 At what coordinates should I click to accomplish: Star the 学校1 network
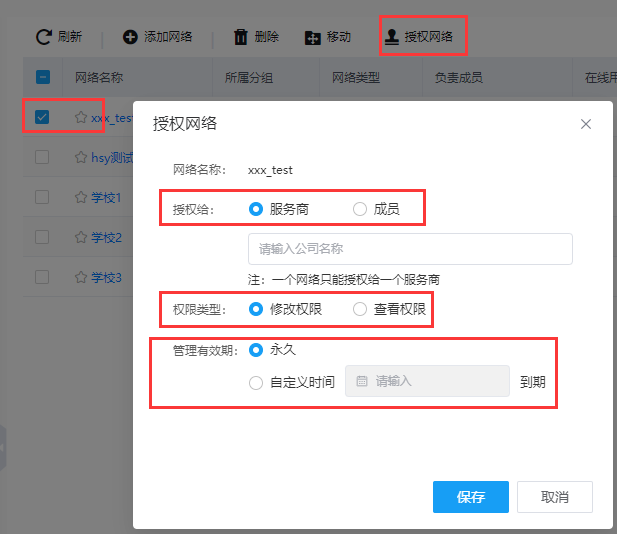pyautogui.click(x=82, y=198)
